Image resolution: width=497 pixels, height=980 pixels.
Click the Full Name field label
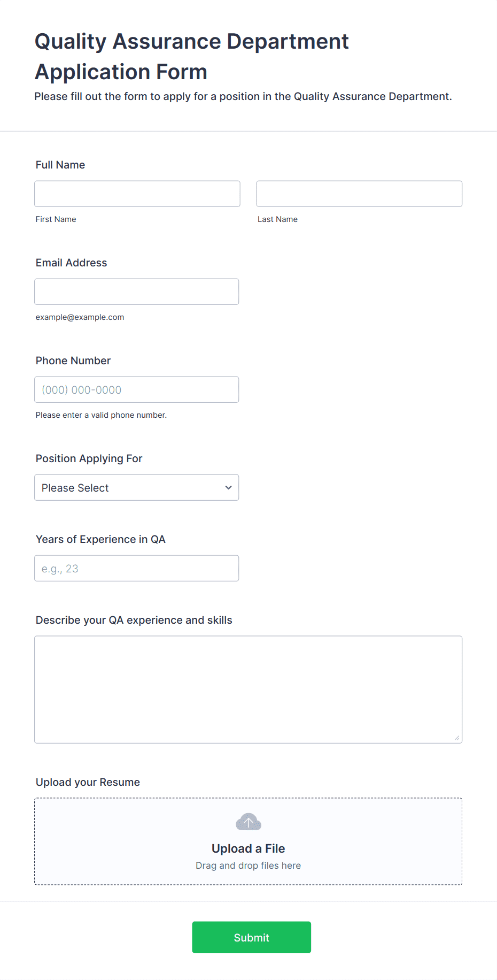(60, 165)
